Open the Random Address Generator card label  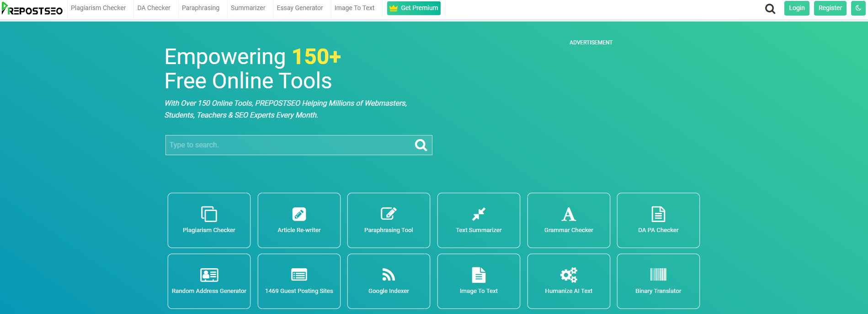[209, 291]
